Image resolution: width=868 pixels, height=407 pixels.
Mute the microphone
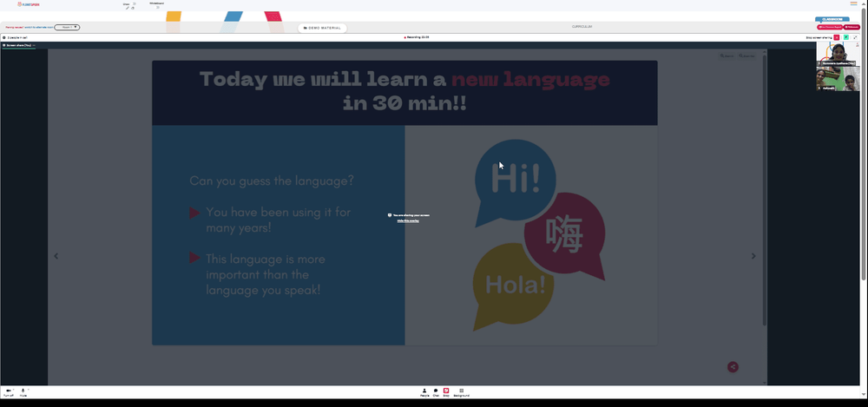(x=23, y=391)
